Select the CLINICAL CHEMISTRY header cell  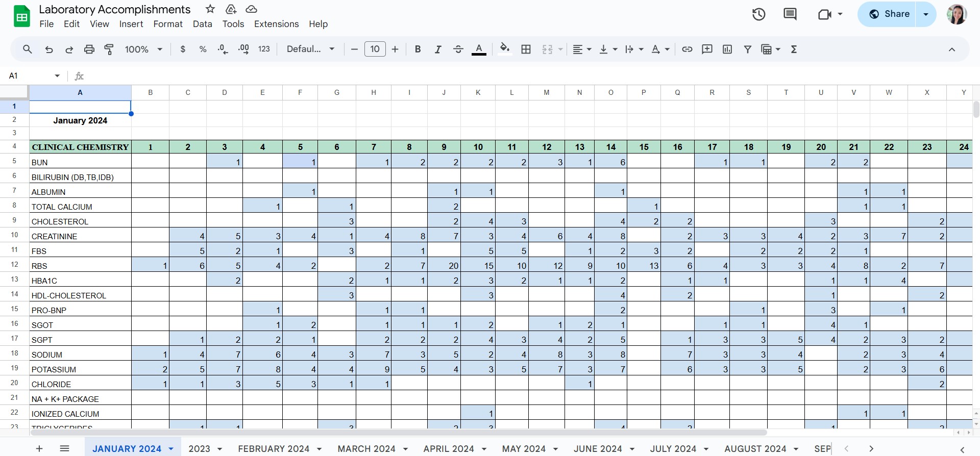point(80,147)
